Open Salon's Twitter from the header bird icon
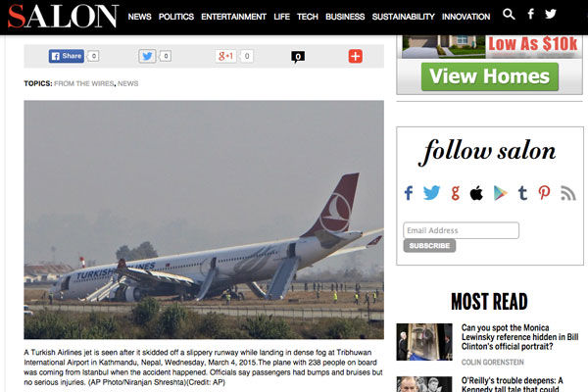588x392 pixels. point(551,15)
